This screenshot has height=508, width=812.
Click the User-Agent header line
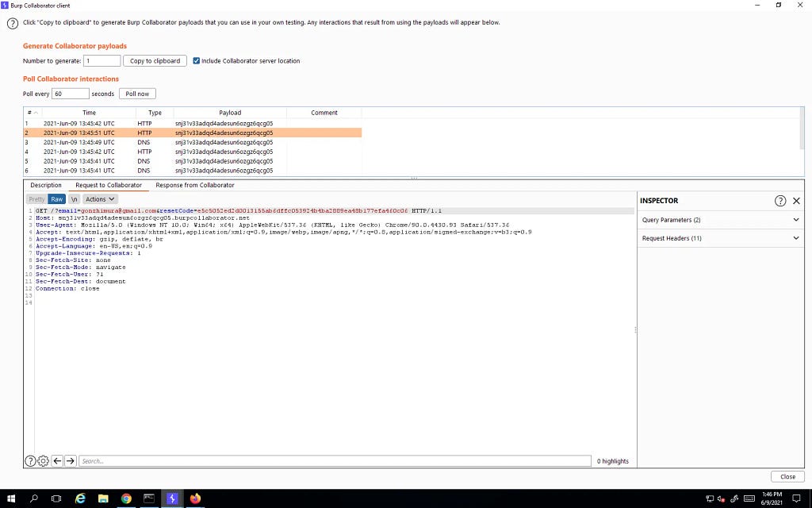click(x=273, y=225)
